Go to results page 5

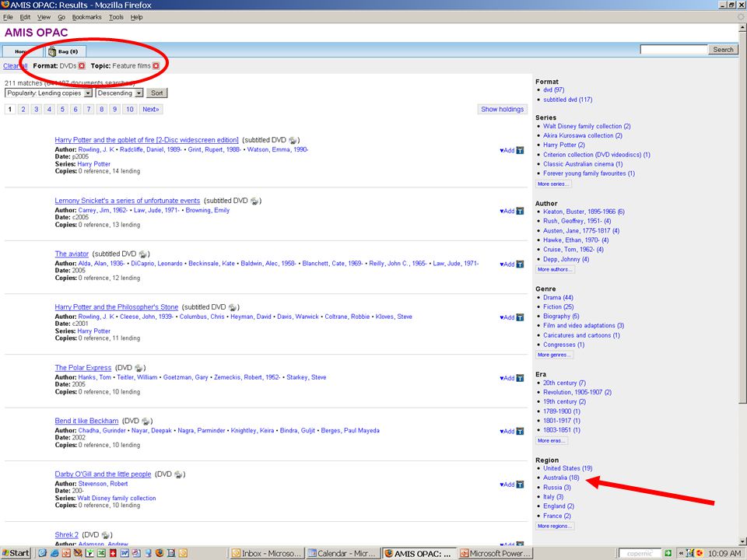click(x=62, y=109)
